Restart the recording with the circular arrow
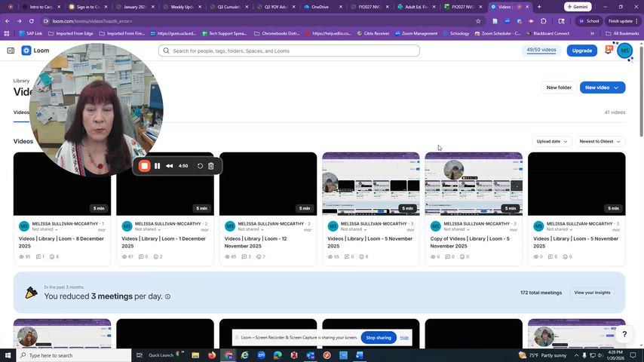This screenshot has width=644, height=362. coord(200,166)
